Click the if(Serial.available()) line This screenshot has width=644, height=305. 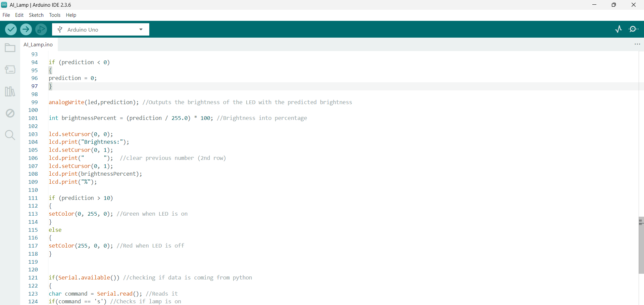click(150, 277)
